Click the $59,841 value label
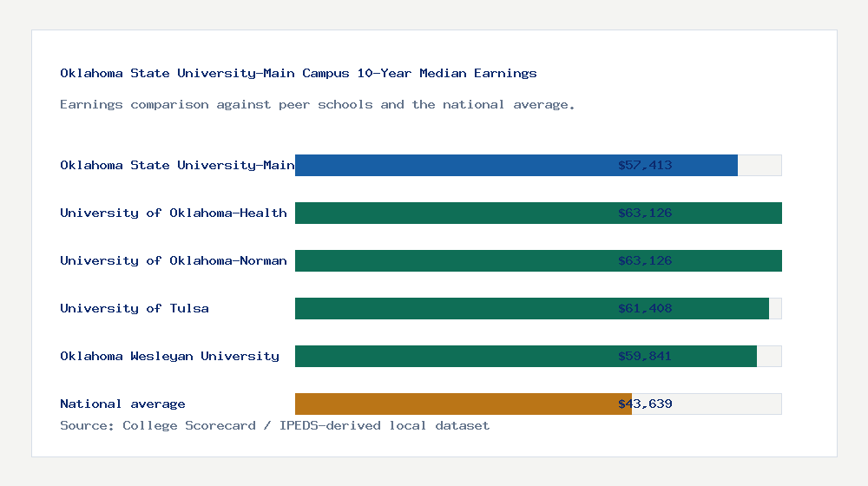Screen dimensions: 868x486 coord(645,356)
